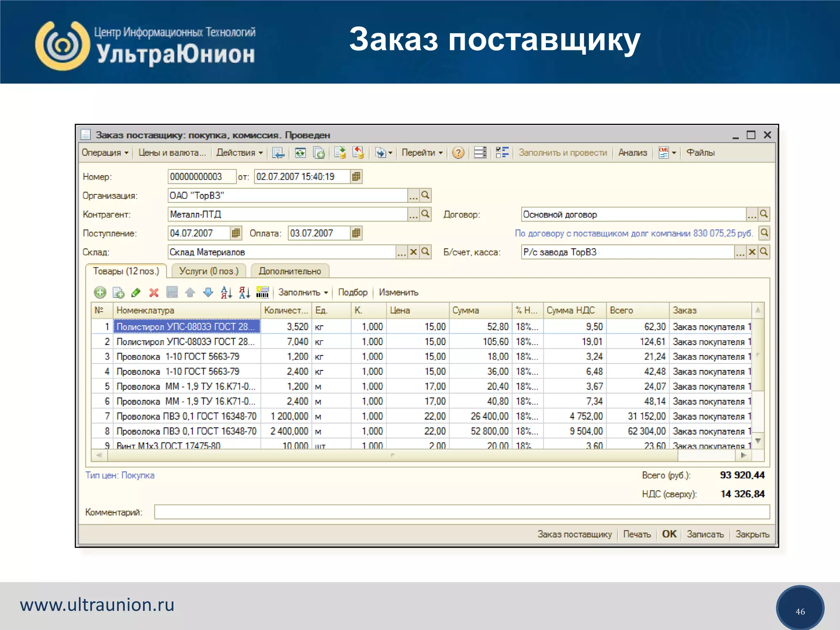Click the green pencil Edit row icon
The height and width of the screenshot is (630, 840).
(136, 292)
